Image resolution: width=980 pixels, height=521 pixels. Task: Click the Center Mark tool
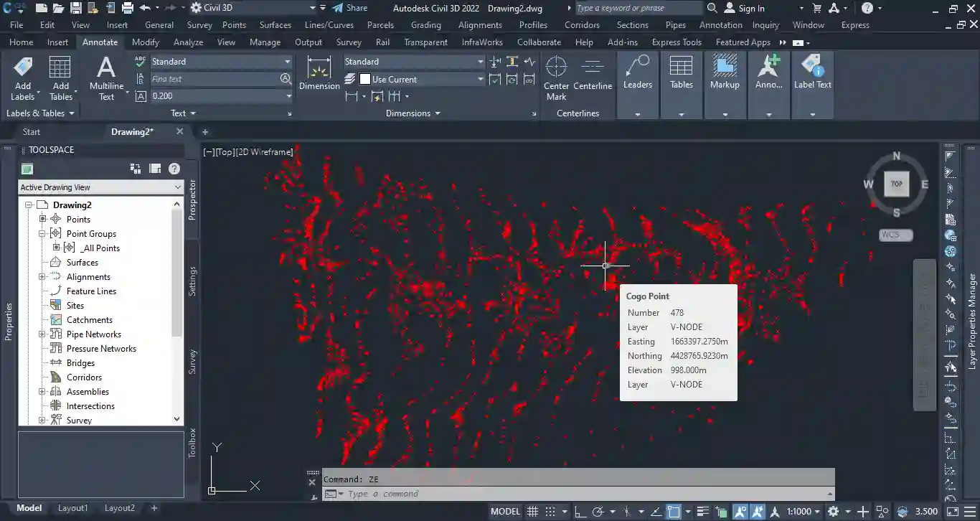[556, 78]
